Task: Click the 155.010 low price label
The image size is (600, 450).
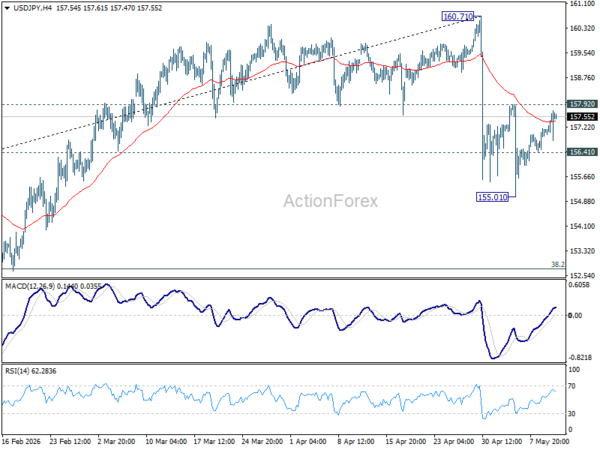Action: pos(492,197)
